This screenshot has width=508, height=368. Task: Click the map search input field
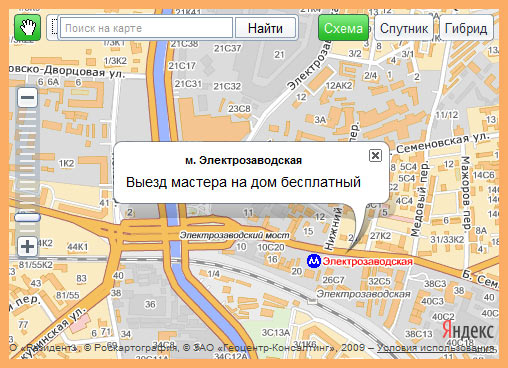tap(146, 28)
